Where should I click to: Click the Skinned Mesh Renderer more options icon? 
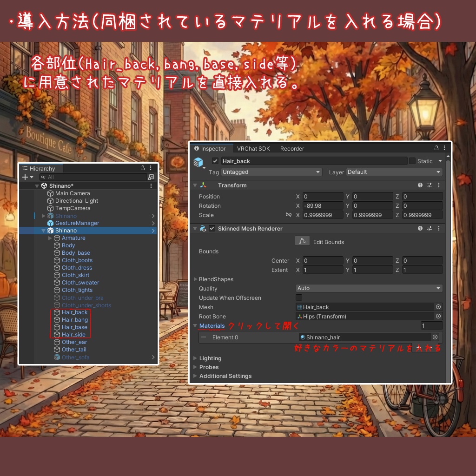[x=439, y=228]
